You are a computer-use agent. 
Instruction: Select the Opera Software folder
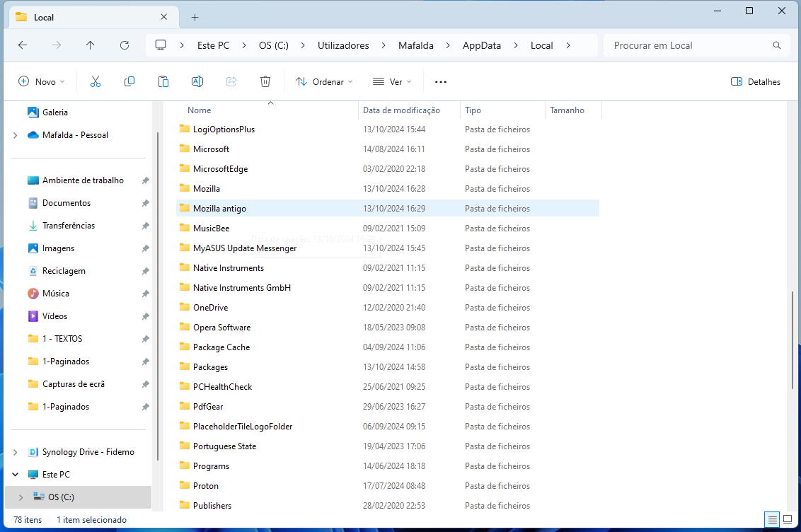[388, 328]
